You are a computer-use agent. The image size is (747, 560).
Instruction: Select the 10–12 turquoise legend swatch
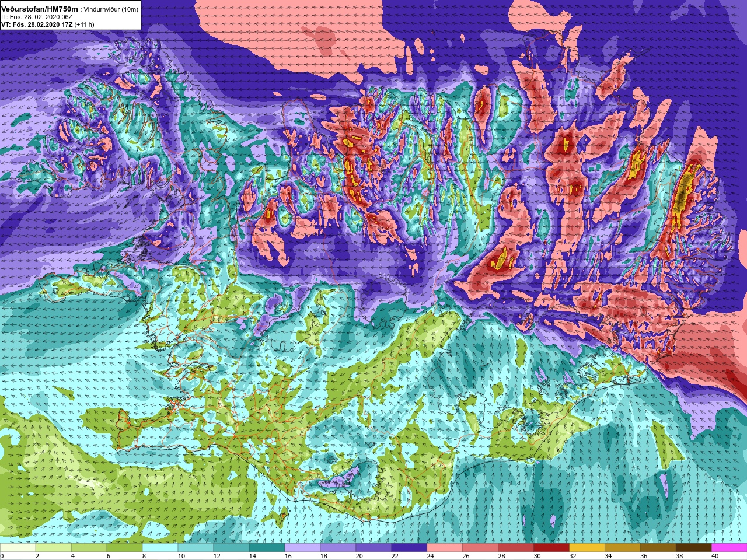[x=196, y=548]
